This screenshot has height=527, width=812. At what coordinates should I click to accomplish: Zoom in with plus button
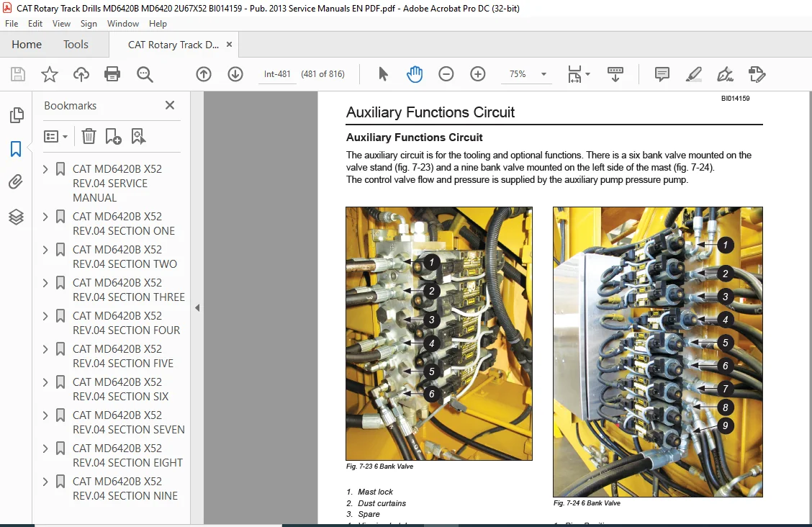click(x=477, y=74)
